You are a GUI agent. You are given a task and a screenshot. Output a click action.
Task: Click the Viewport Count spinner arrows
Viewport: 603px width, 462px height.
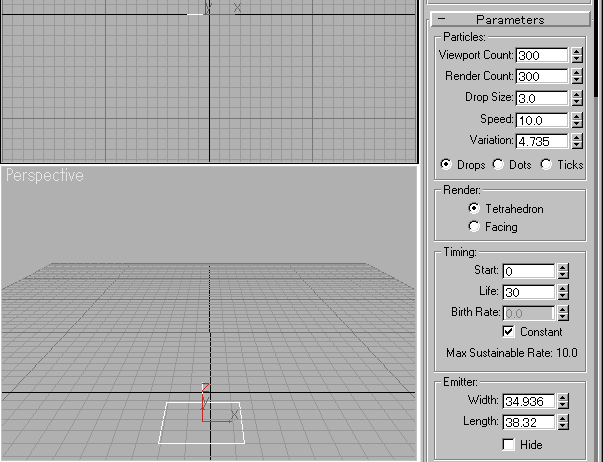point(576,55)
